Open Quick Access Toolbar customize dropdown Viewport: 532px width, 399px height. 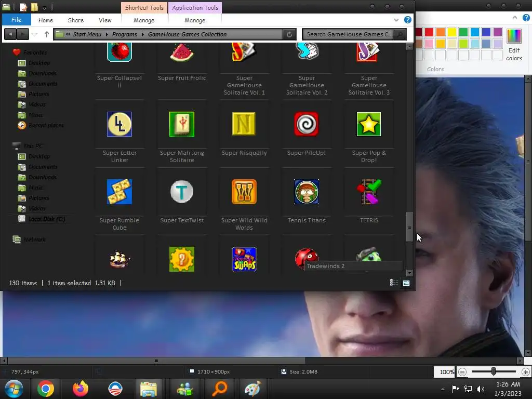coord(45,7)
